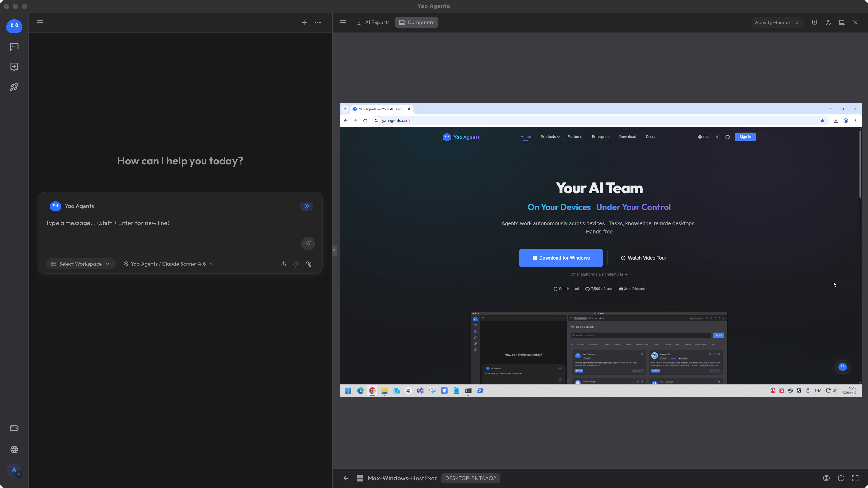Switch to the AI Experts tab
The width and height of the screenshot is (868, 488).
[373, 22]
